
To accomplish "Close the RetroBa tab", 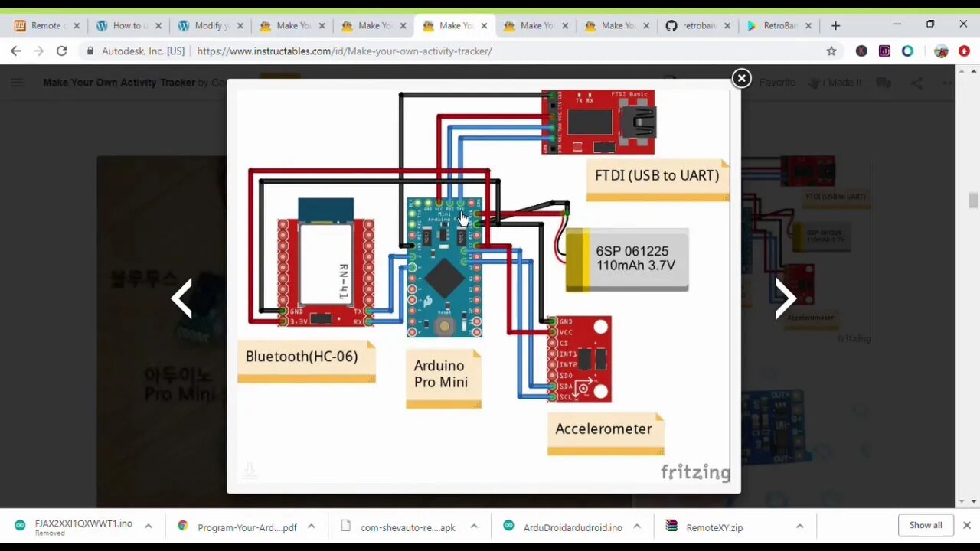I will click(x=808, y=26).
